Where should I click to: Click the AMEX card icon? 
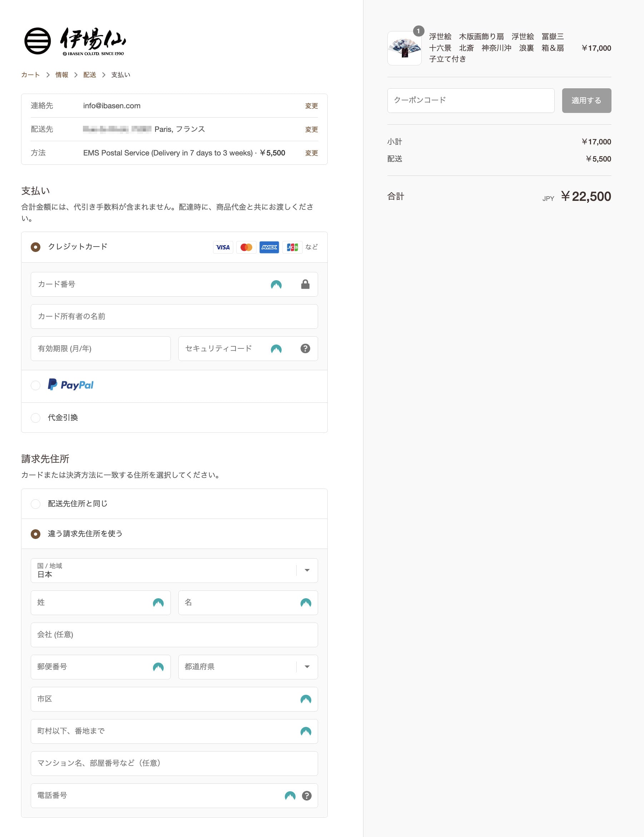point(269,247)
